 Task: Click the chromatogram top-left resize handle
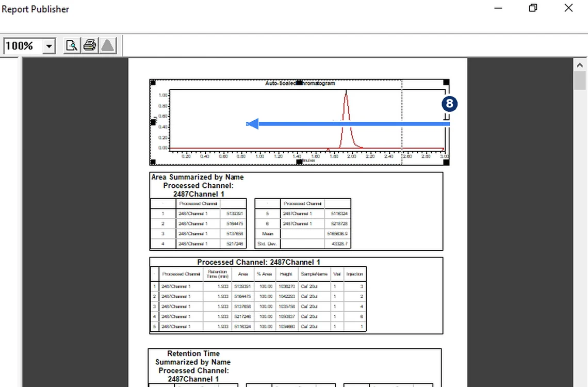point(153,82)
